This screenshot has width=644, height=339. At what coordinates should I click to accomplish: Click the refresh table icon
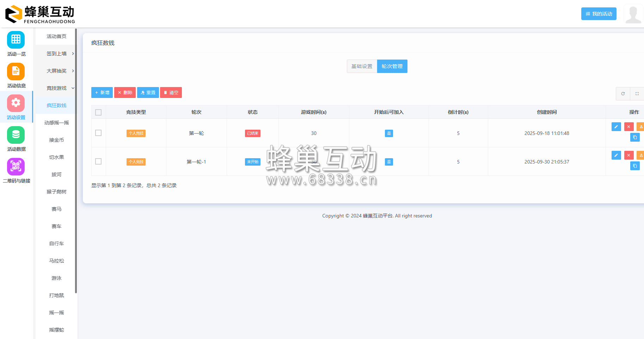623,94
